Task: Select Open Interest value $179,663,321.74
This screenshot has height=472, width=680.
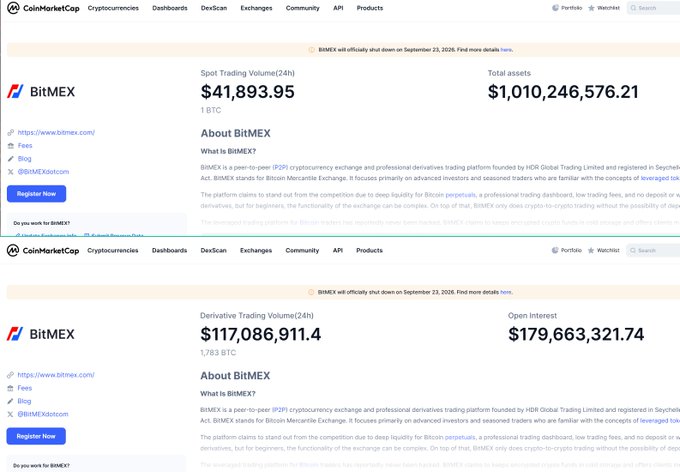Action: coord(576,334)
